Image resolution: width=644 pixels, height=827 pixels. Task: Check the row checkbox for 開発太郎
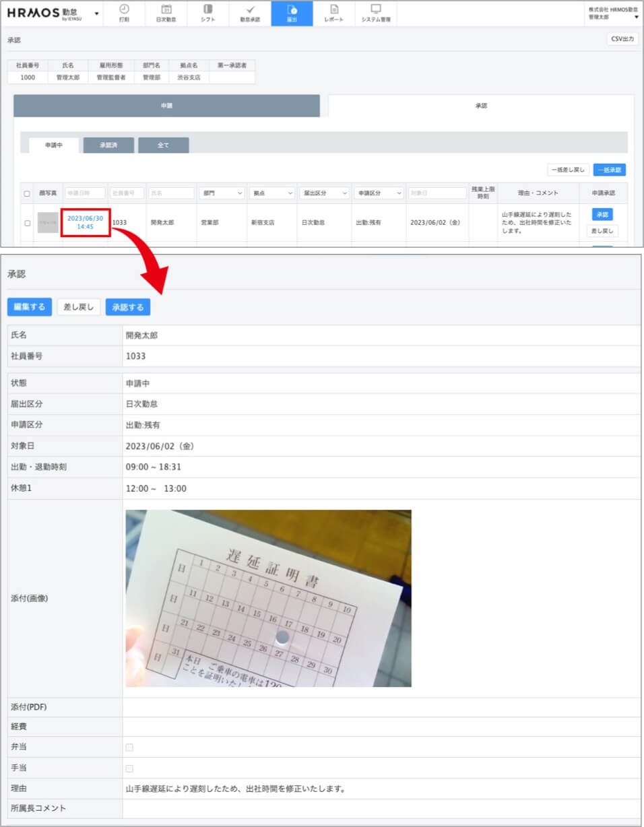(x=27, y=223)
